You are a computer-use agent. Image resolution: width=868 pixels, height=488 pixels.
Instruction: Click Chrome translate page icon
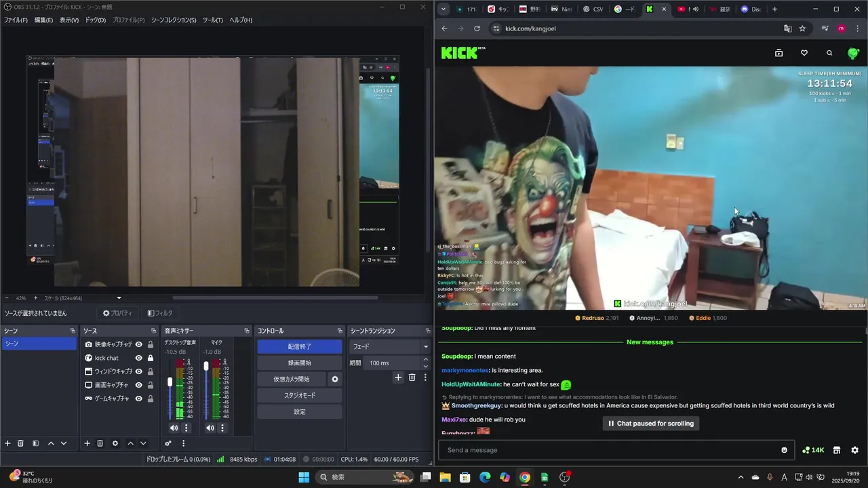[x=787, y=28]
